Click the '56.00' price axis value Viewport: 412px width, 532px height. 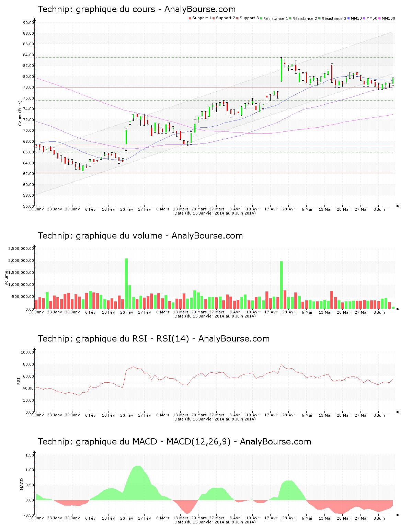(28, 206)
